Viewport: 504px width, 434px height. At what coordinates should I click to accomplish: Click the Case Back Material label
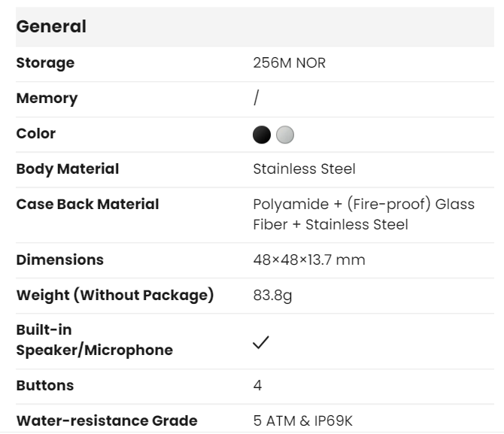coord(87,205)
